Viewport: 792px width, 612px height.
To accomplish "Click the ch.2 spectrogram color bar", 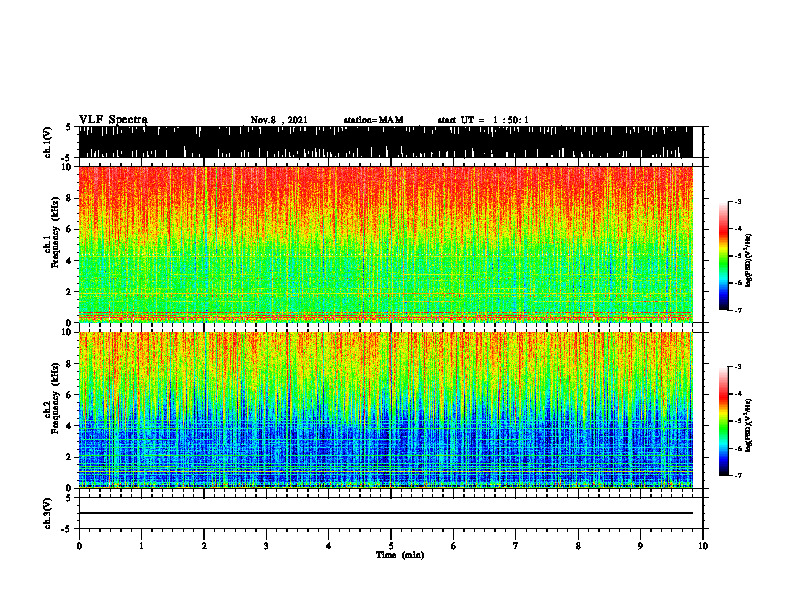I will [723, 421].
